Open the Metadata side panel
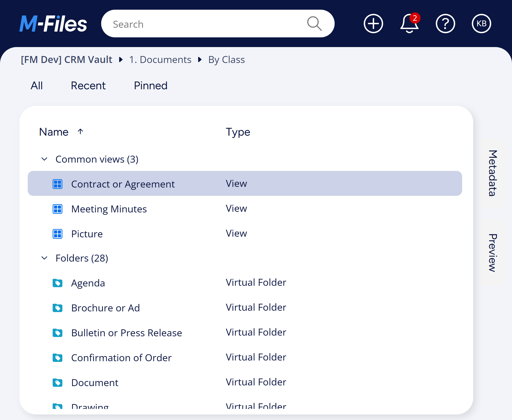Viewport: 512px width, 420px height. click(x=492, y=173)
